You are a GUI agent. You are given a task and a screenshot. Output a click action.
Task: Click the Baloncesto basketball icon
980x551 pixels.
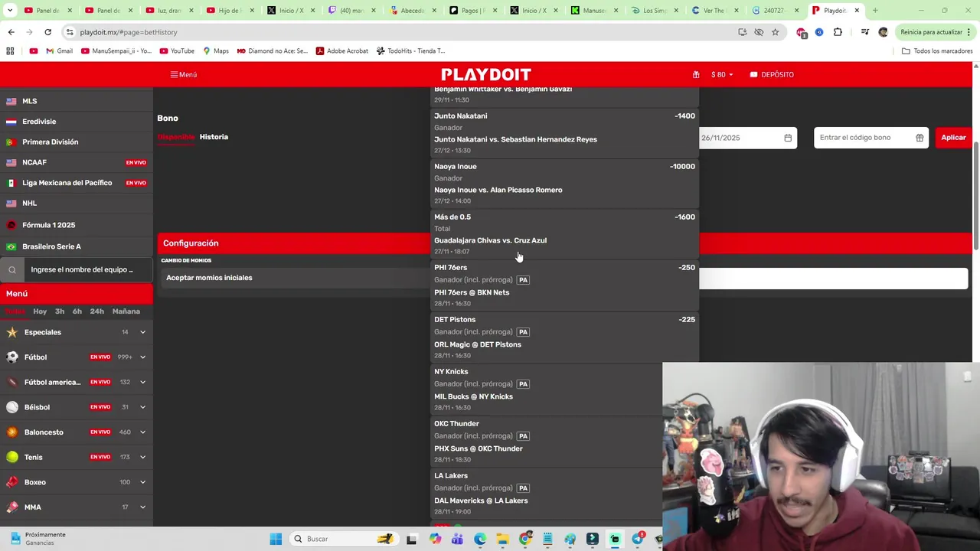(x=12, y=432)
